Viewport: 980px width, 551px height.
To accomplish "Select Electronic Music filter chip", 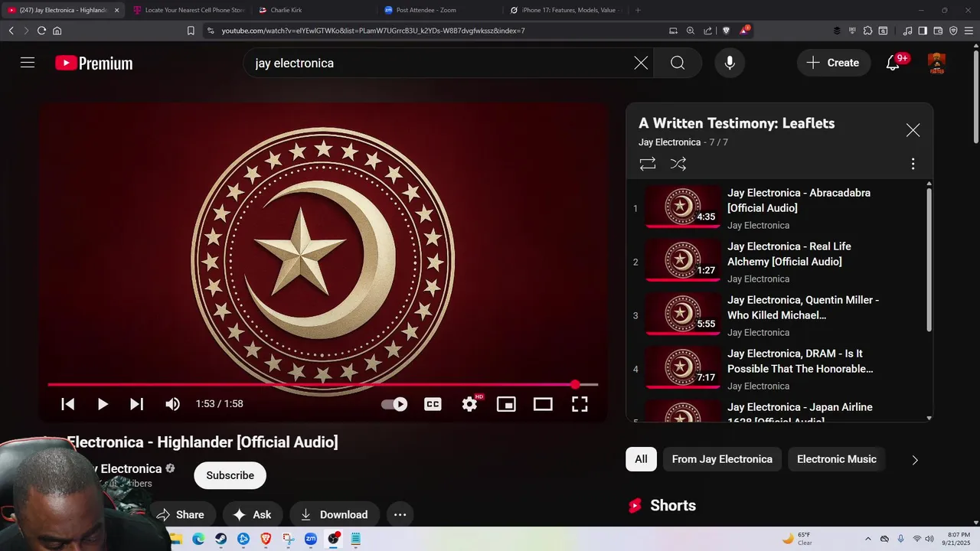I will [x=836, y=459].
